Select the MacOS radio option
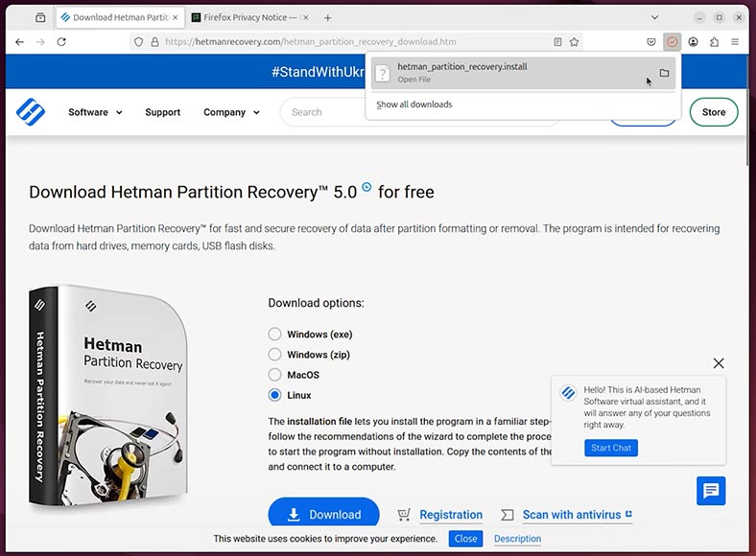This screenshot has width=756, height=556. 274,375
